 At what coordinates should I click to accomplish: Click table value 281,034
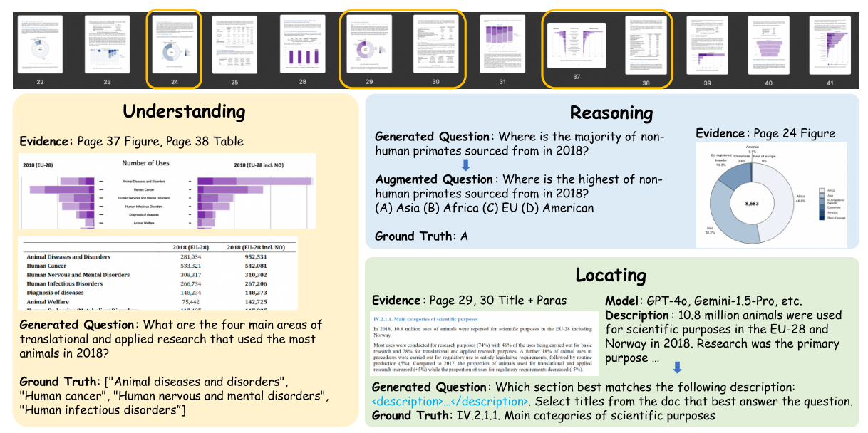coord(190,257)
